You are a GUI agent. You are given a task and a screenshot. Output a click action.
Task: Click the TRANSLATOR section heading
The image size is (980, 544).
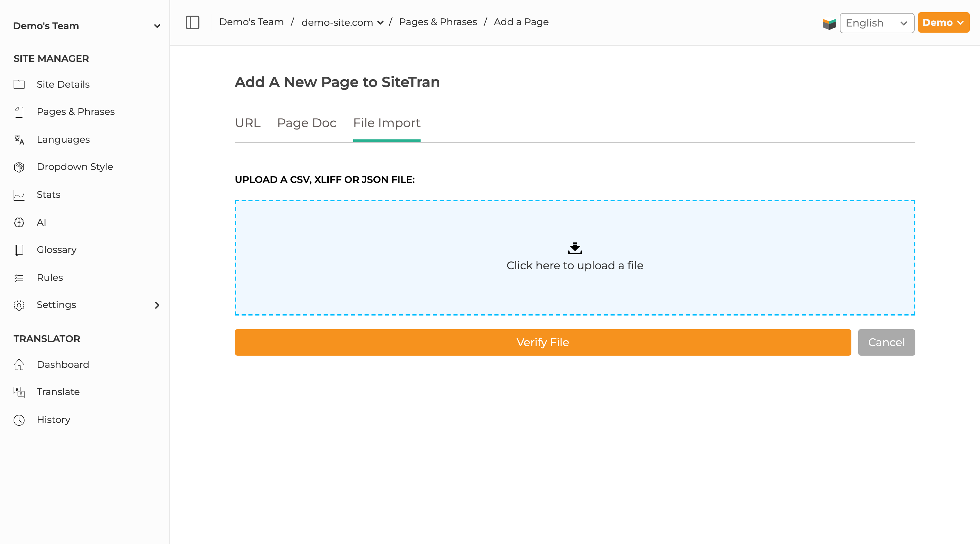click(47, 339)
